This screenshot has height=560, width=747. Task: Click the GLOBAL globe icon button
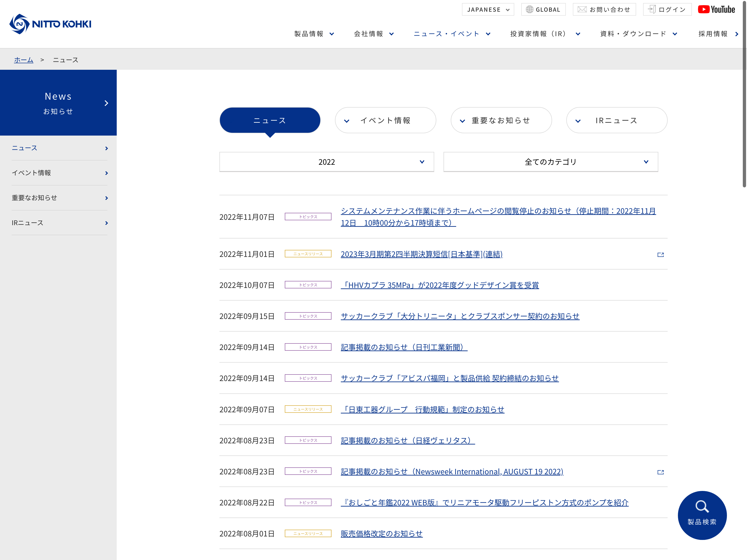point(529,10)
